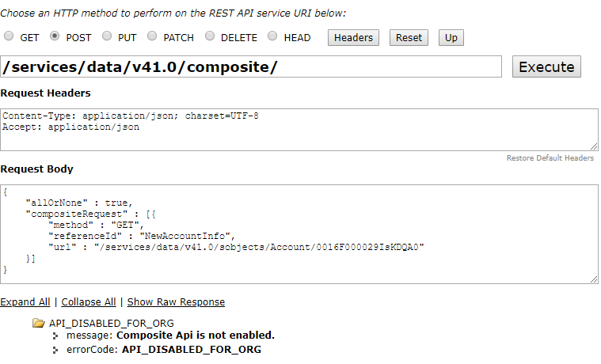Focus the Request Body text area
601x364 pixels.
(x=299, y=233)
